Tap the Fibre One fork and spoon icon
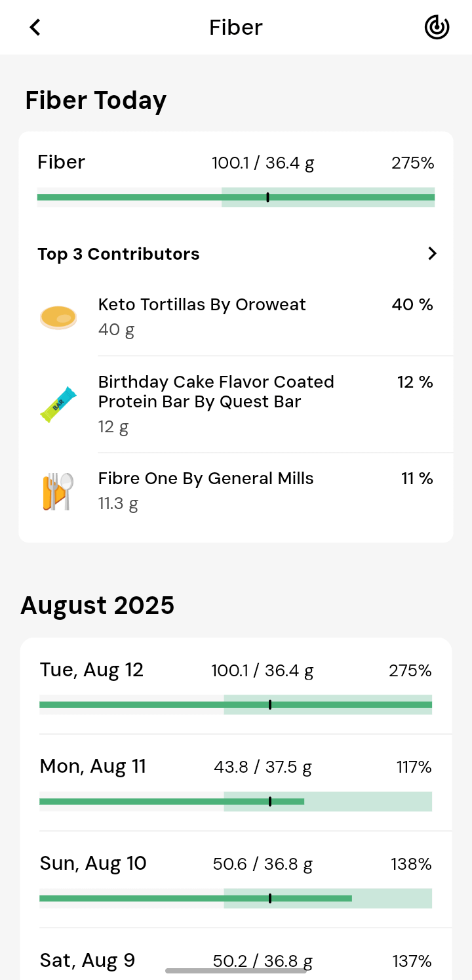 (x=58, y=491)
